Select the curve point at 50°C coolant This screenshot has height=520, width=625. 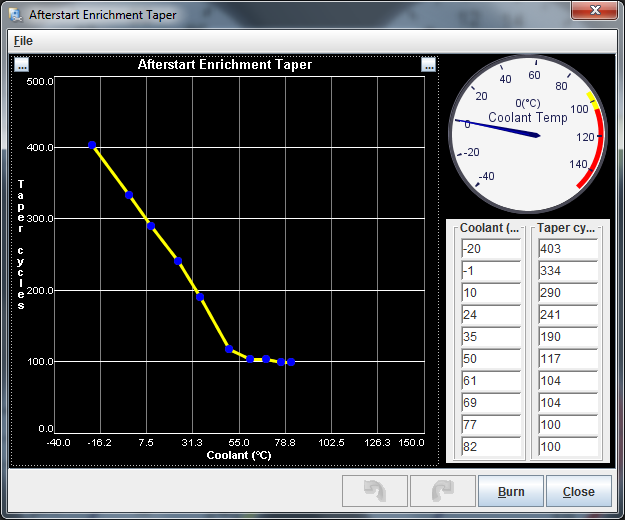[229, 349]
